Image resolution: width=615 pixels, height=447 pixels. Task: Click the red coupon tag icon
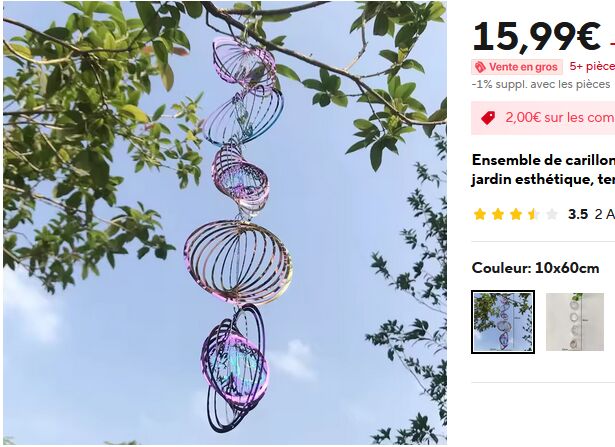[x=488, y=118]
